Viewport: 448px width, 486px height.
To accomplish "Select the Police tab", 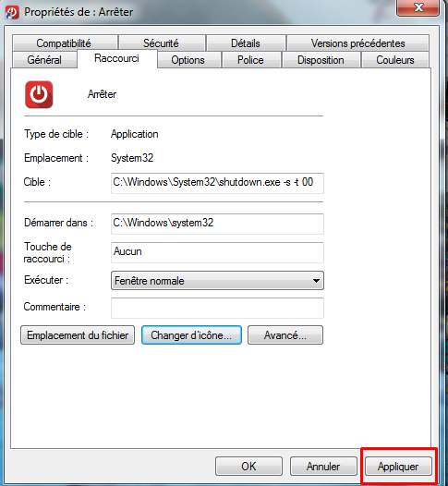I will click(250, 60).
